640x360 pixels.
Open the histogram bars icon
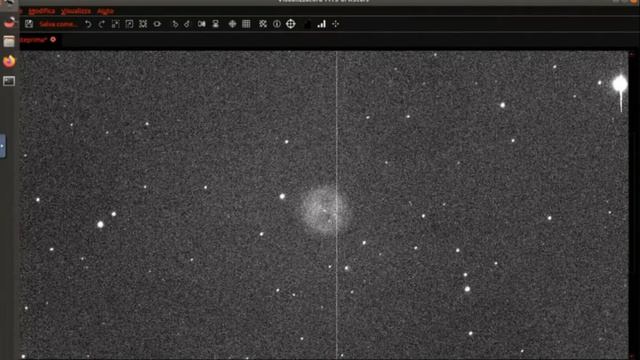[322, 24]
